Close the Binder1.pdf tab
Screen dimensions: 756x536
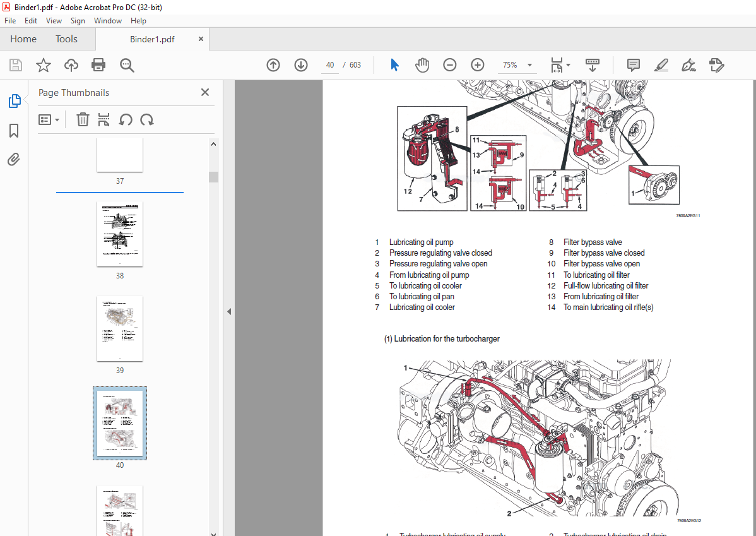pyautogui.click(x=201, y=39)
